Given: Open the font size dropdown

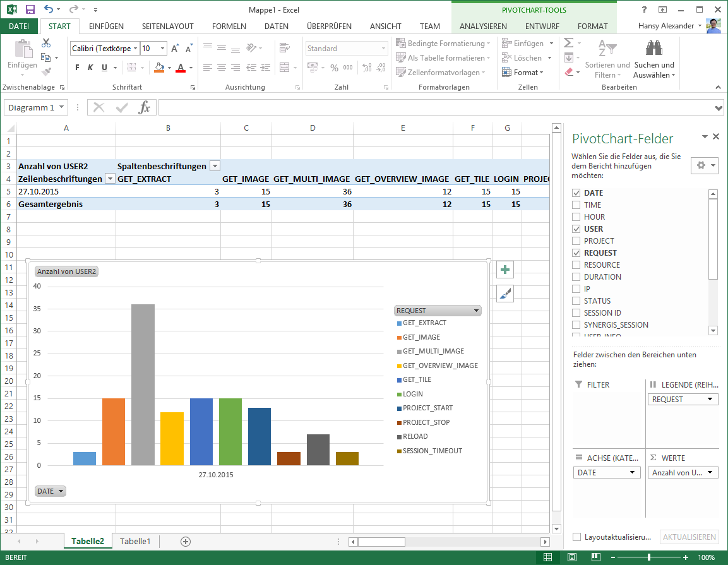Looking at the screenshot, I should [162, 48].
